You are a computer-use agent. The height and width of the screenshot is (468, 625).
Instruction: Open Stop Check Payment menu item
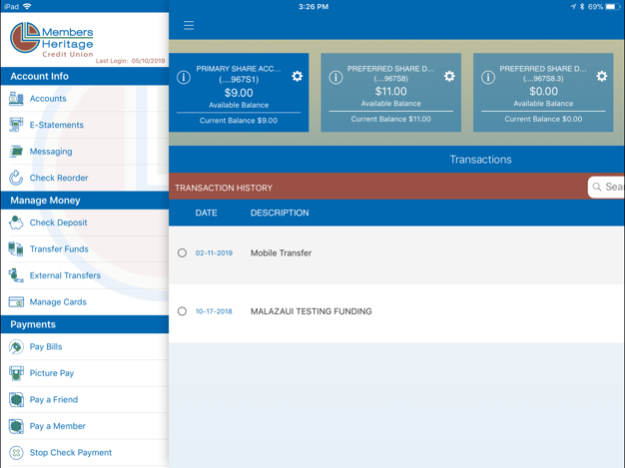coord(85,452)
